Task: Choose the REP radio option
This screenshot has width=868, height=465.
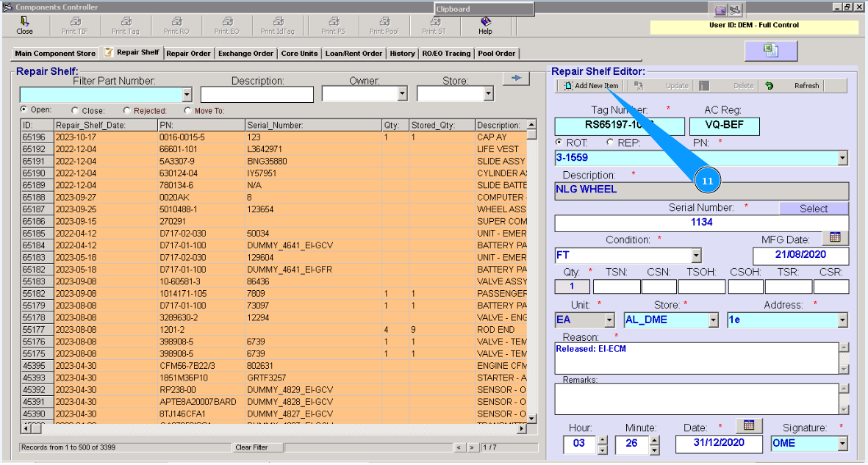Action: [x=610, y=143]
